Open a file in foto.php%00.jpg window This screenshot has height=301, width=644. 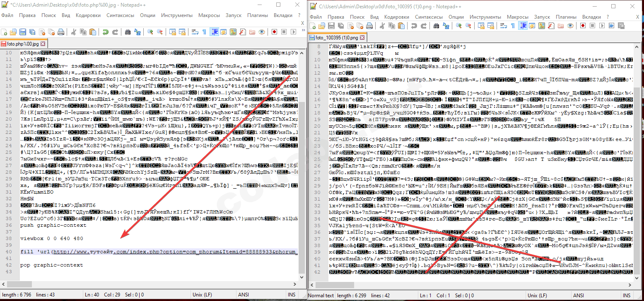point(13,32)
